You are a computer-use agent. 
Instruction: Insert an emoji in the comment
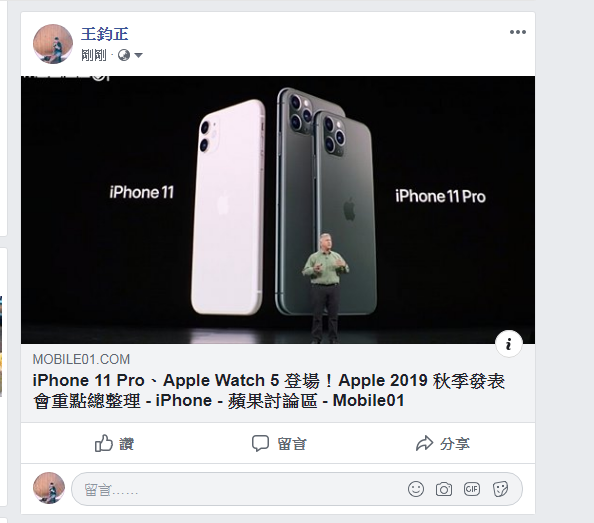click(x=416, y=489)
